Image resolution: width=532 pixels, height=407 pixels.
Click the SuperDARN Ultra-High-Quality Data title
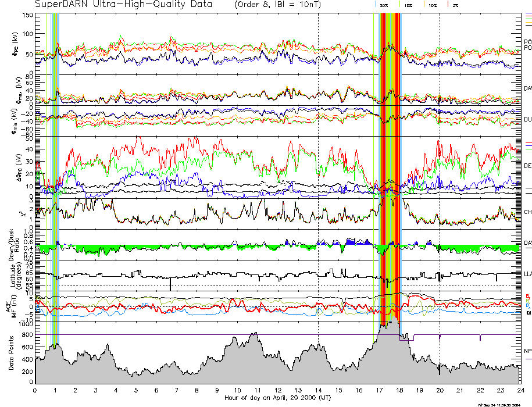tap(123, 4)
